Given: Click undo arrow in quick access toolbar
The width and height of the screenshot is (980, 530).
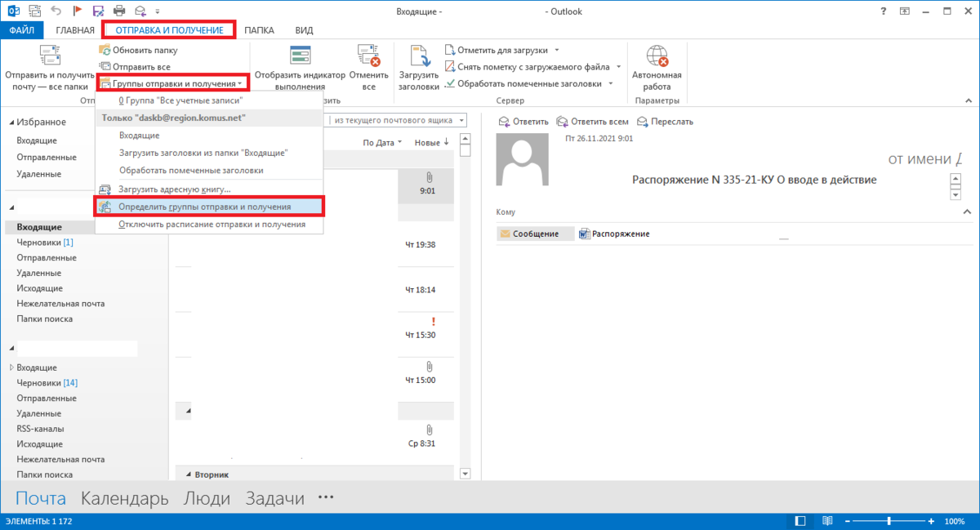Looking at the screenshot, I should (56, 11).
